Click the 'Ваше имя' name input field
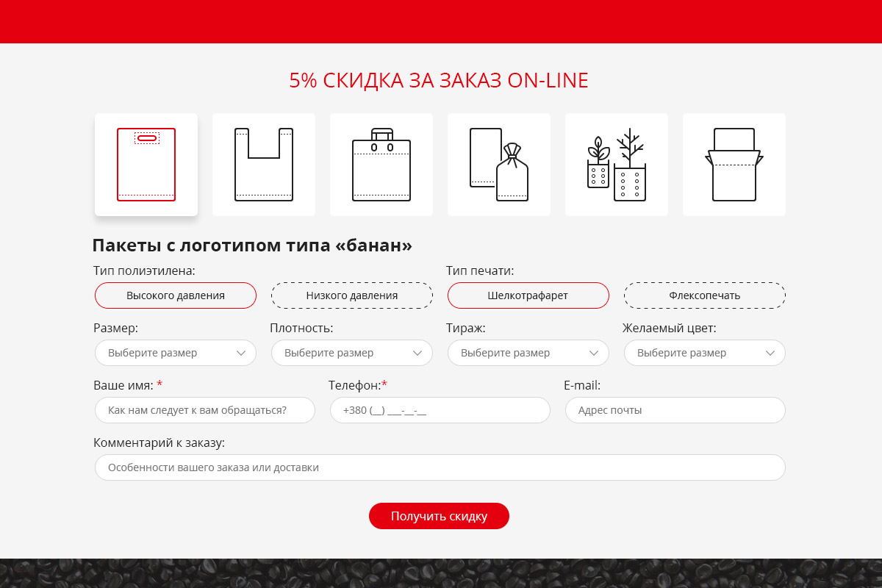882x588 pixels. pos(205,410)
